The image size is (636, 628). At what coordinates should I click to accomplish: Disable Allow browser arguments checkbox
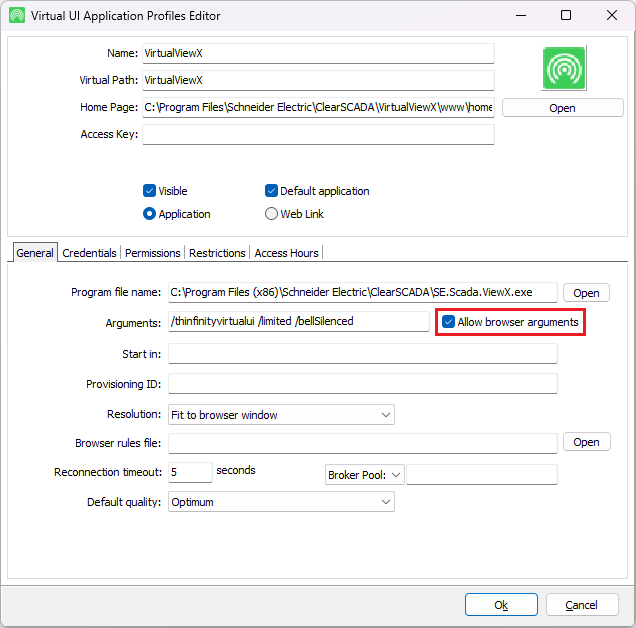click(x=449, y=322)
